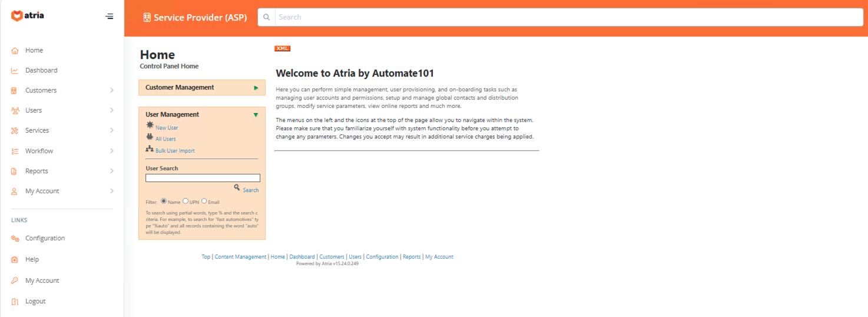Click into the User Search text box
The image size is (868, 317).
coord(203,178)
